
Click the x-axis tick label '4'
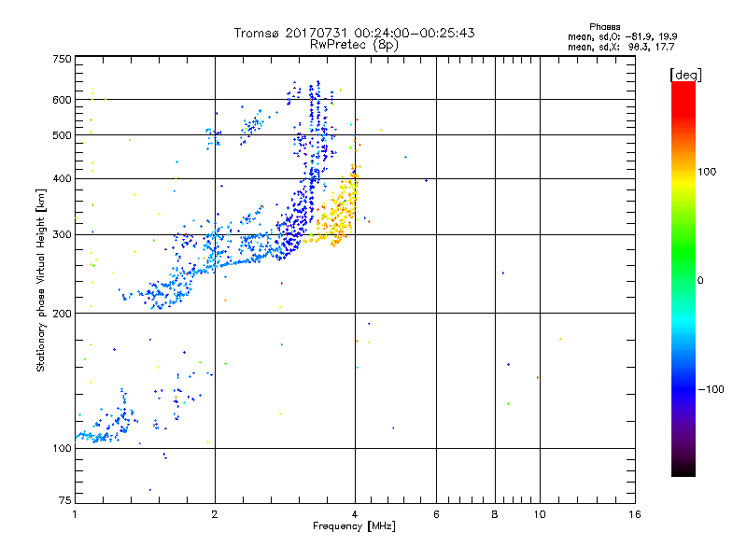[x=355, y=514]
